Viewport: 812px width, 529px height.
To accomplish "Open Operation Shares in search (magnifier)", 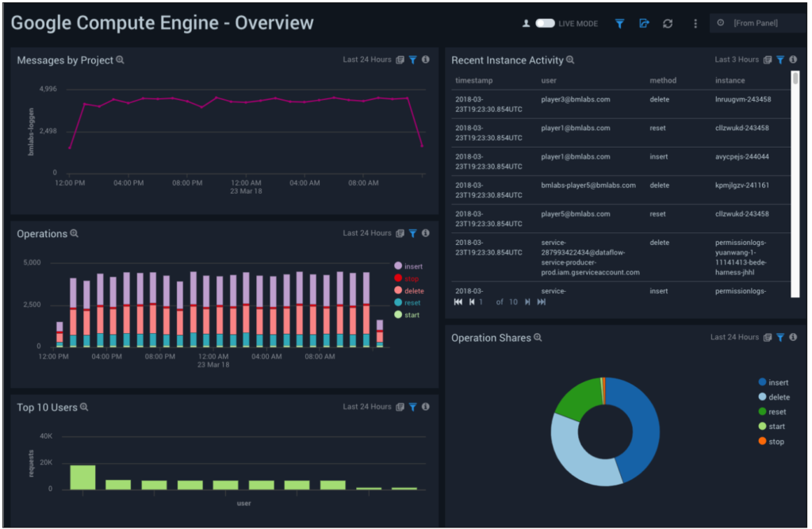I will (538, 338).
